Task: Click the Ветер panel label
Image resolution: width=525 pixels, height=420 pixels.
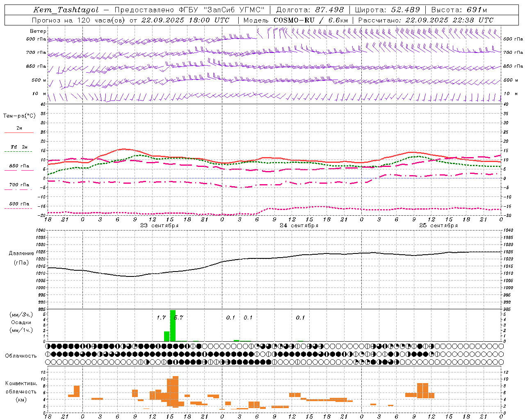Action: pyautogui.click(x=38, y=31)
